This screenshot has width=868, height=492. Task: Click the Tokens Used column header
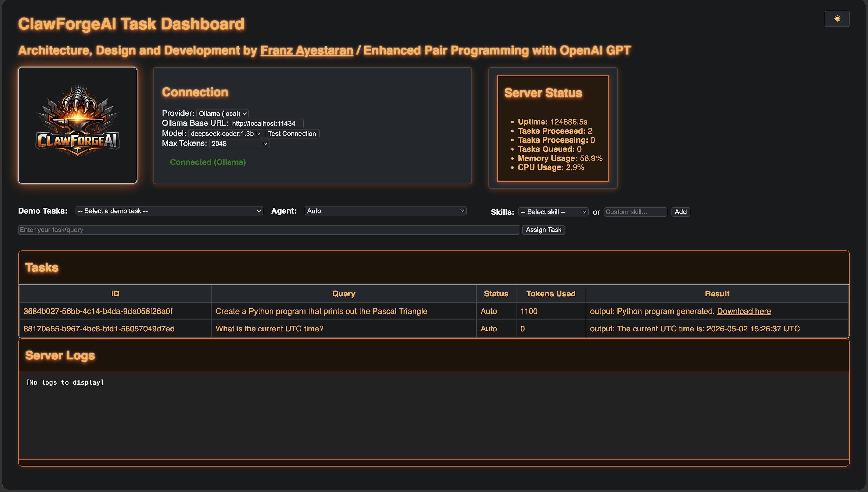[x=550, y=294]
